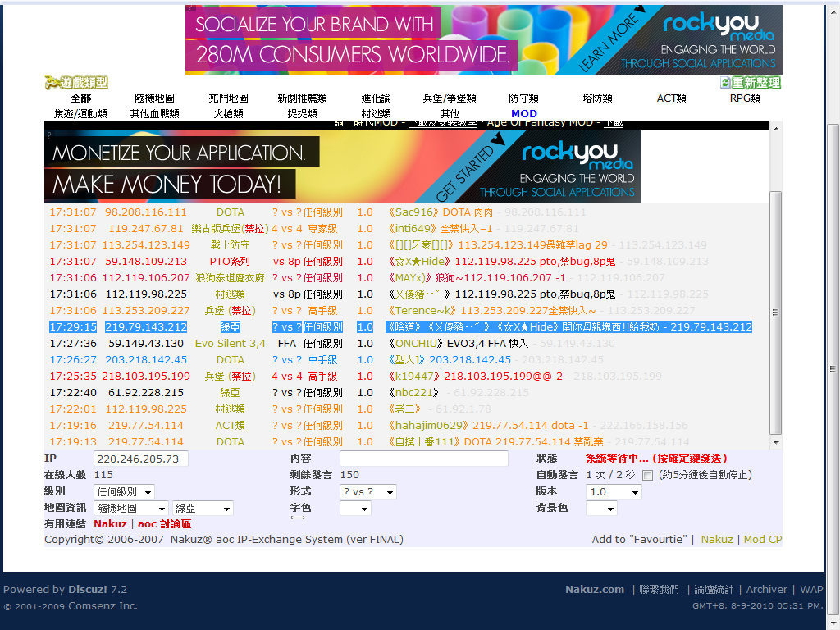Open the 級別 level dropdown
The height and width of the screenshot is (630, 840).
coord(124,492)
